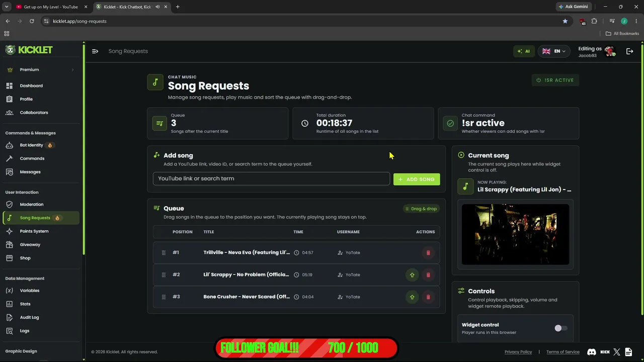
Task: Open the Kick link in the footer
Action: coord(605,352)
